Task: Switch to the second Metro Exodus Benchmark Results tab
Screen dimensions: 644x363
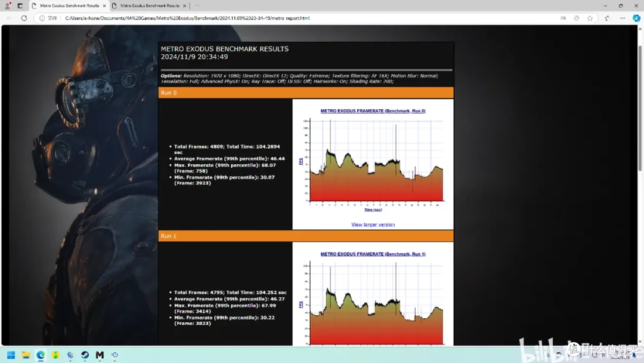Action: (x=150, y=6)
